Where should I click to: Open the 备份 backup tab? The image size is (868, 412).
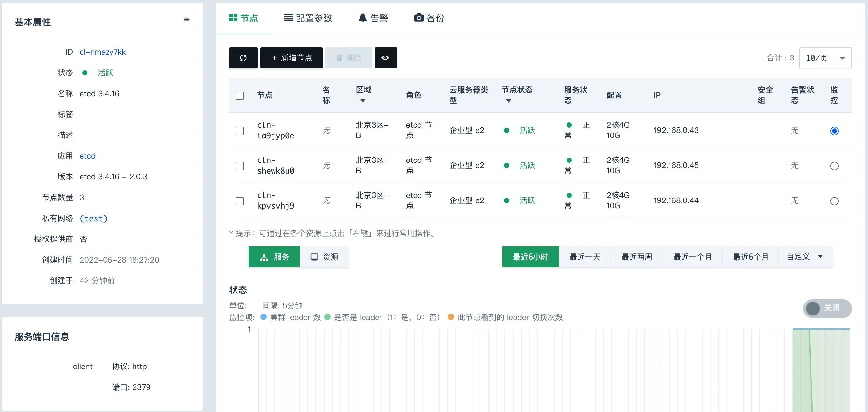[x=429, y=18]
